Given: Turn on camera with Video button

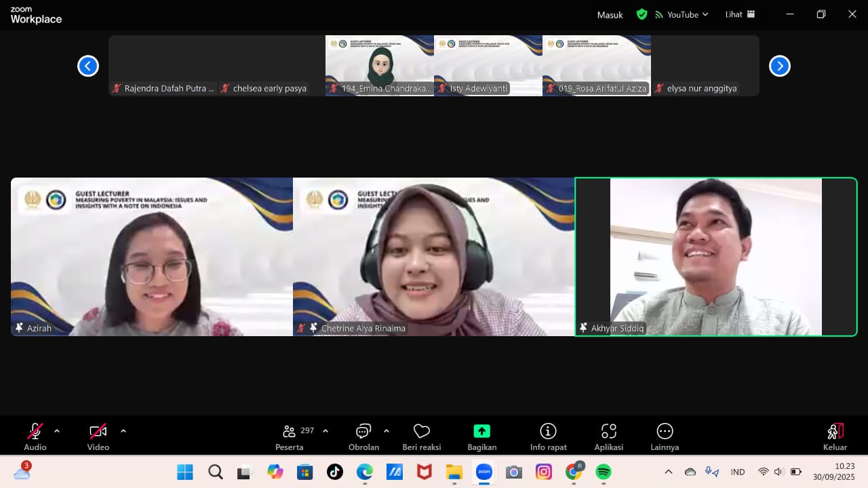Looking at the screenshot, I should tap(98, 436).
